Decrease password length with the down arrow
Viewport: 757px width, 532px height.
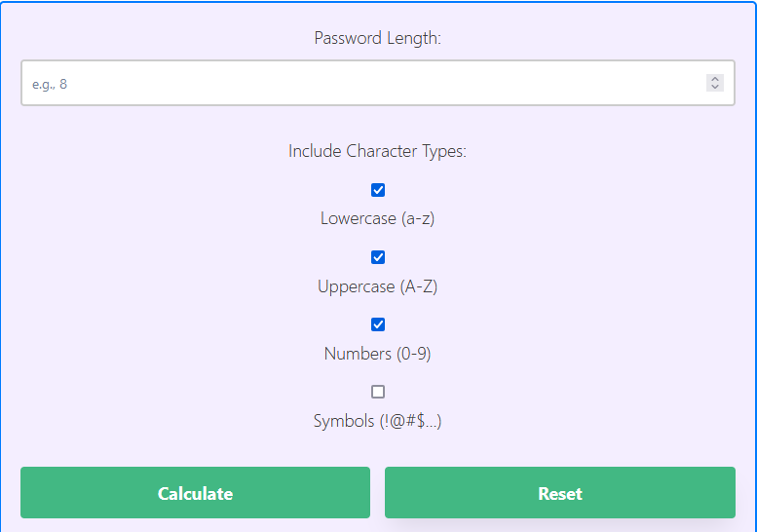coord(715,87)
